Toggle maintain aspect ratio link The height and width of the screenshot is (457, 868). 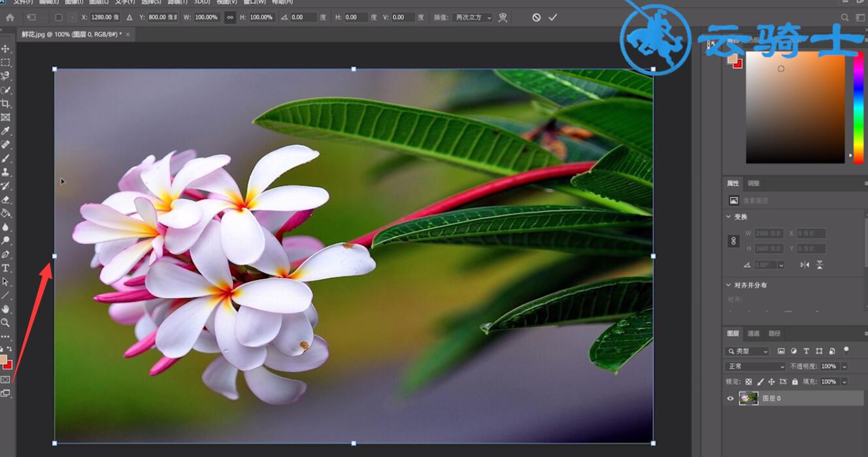pyautogui.click(x=229, y=18)
